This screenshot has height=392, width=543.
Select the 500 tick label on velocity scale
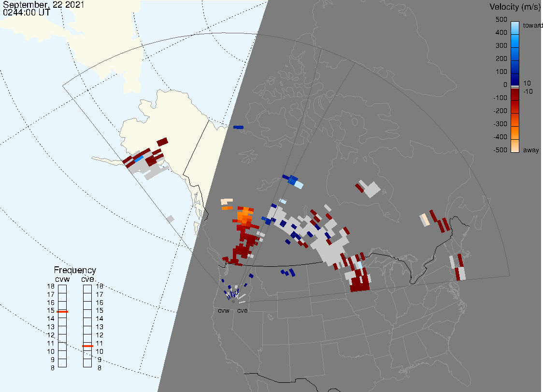(x=501, y=19)
